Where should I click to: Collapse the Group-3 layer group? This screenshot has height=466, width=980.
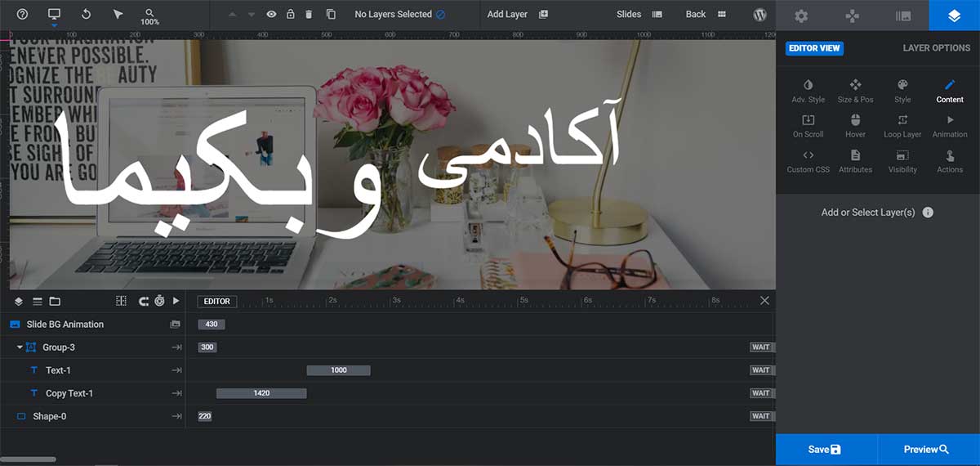point(20,347)
